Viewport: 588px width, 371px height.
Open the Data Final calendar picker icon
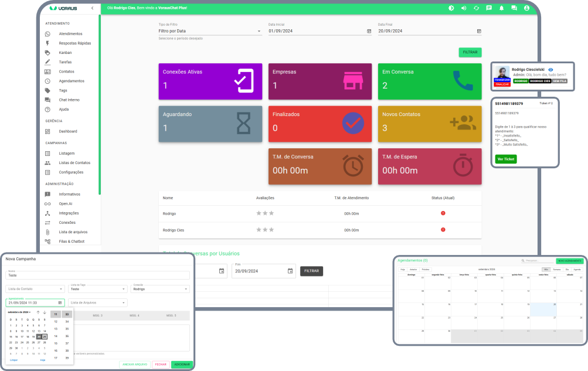click(x=479, y=31)
